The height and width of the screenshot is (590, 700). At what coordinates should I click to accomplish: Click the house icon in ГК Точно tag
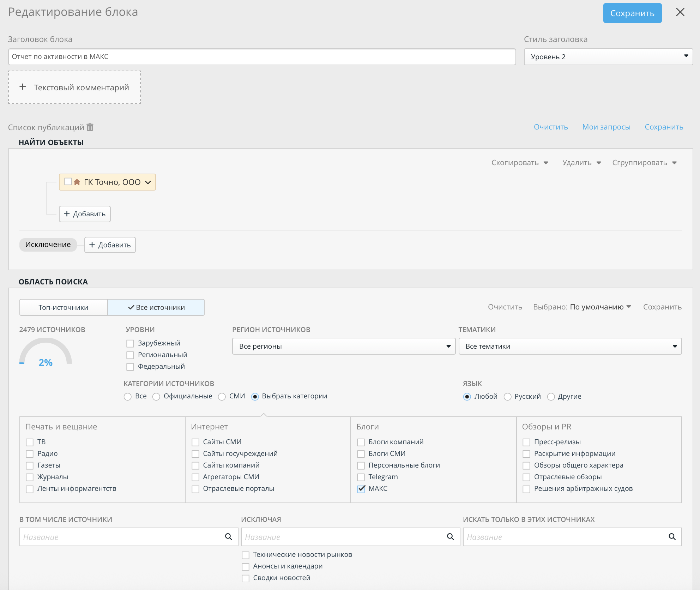[77, 182]
